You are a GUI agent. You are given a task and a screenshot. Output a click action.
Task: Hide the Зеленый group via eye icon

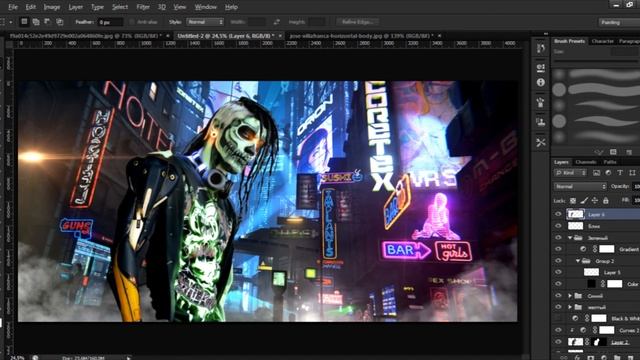click(558, 238)
